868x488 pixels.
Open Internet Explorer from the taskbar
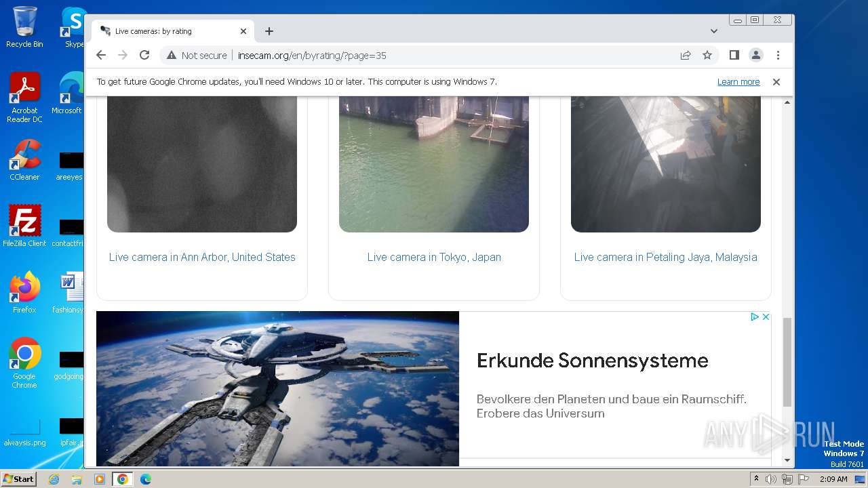tap(54, 479)
